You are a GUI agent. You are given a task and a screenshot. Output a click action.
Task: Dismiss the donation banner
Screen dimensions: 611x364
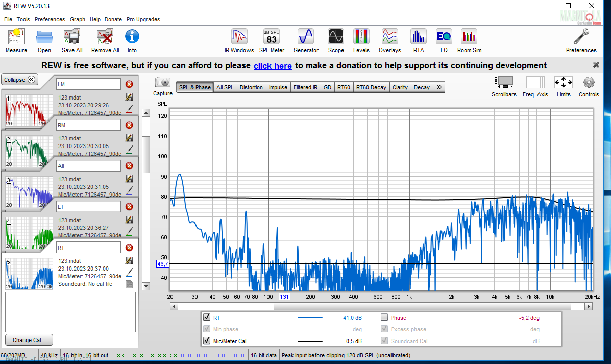coord(596,65)
